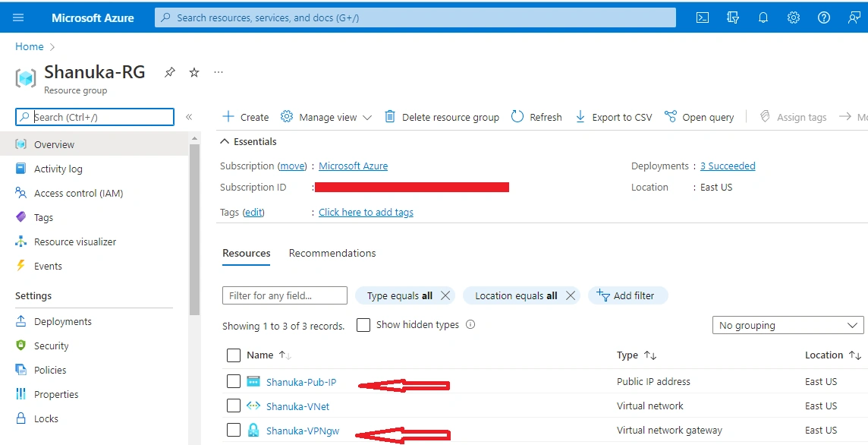Click Assign tags in toolbar
Image resolution: width=868 pixels, height=445 pixels.
point(793,117)
